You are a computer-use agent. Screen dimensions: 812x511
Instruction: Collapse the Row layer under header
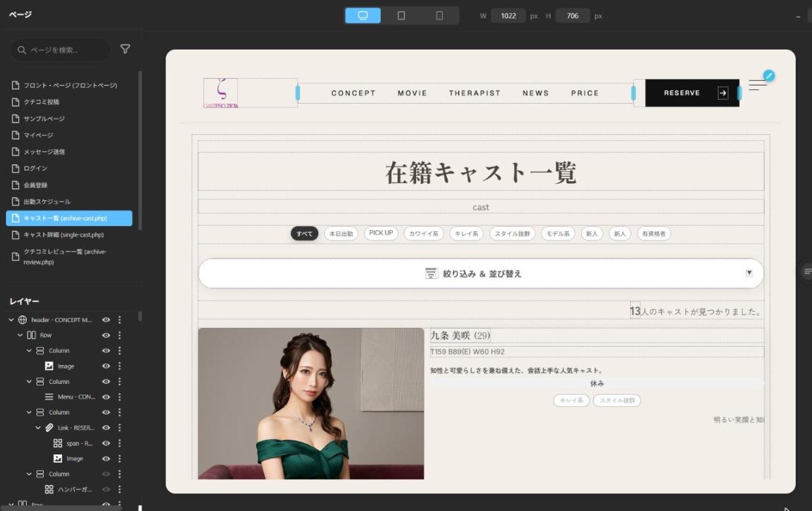point(20,335)
